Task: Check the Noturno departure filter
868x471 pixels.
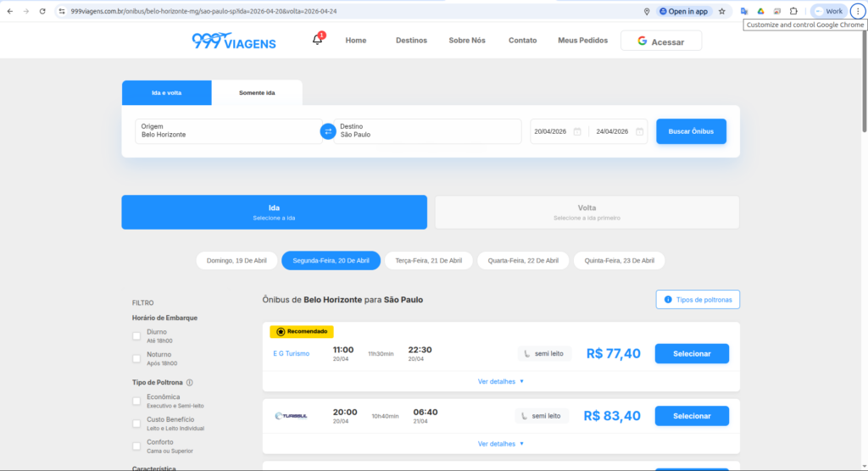Action: click(x=136, y=358)
